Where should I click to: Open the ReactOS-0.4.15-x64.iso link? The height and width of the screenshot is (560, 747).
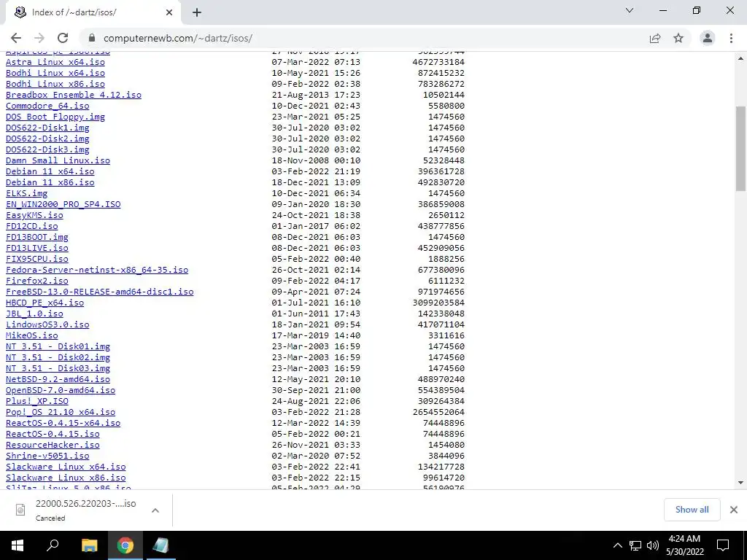(63, 424)
